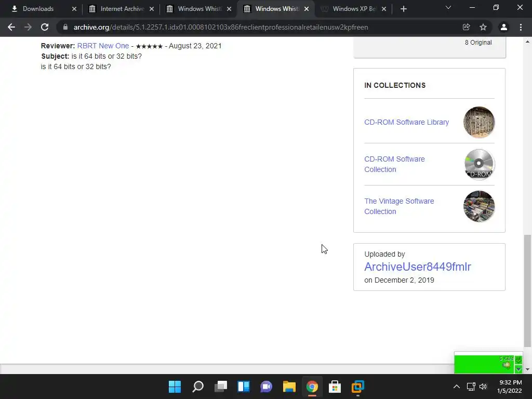Open Windows Search from taskbar
532x399 pixels.
pos(198,387)
